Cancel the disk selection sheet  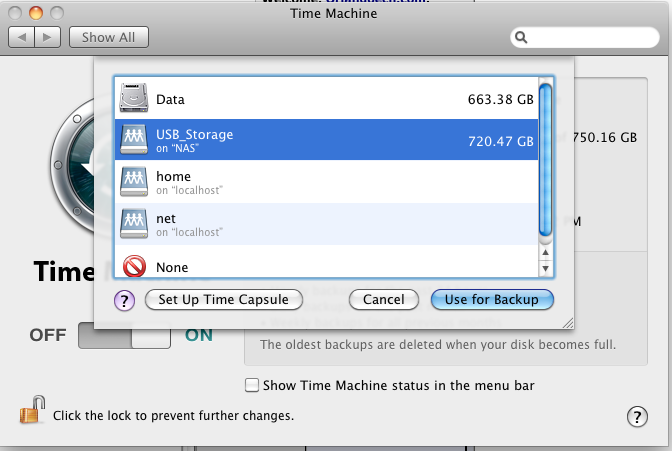click(384, 299)
